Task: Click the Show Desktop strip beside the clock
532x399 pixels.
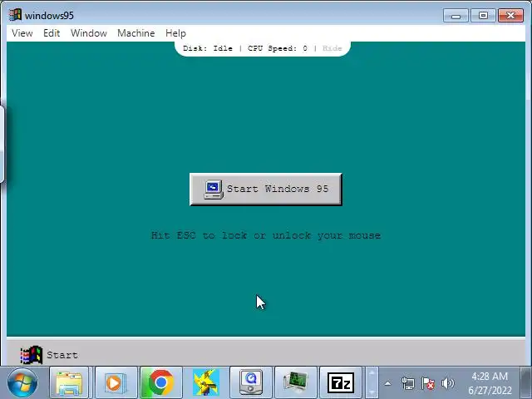Action: coord(526,383)
